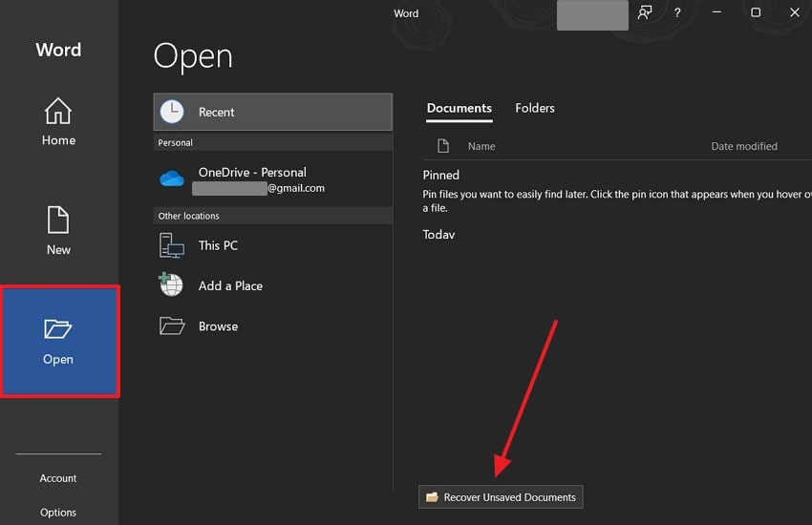Click the file type icon column header
The height and width of the screenshot is (525, 812).
pyautogui.click(x=443, y=146)
